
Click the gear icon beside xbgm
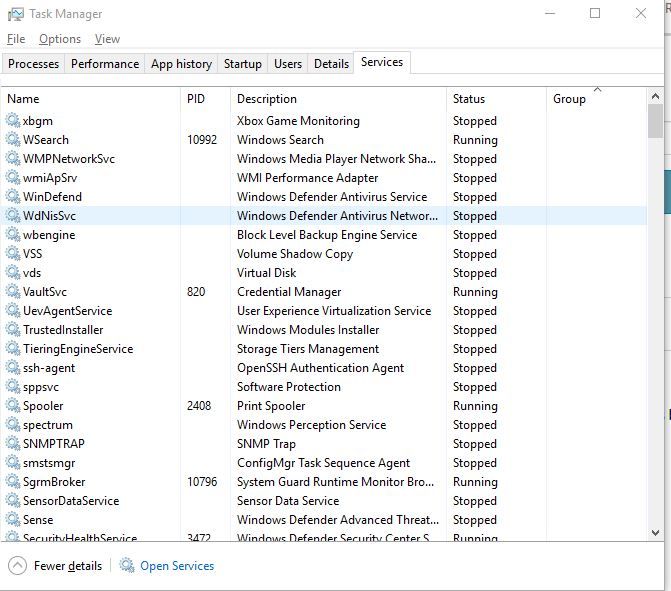pos(13,120)
